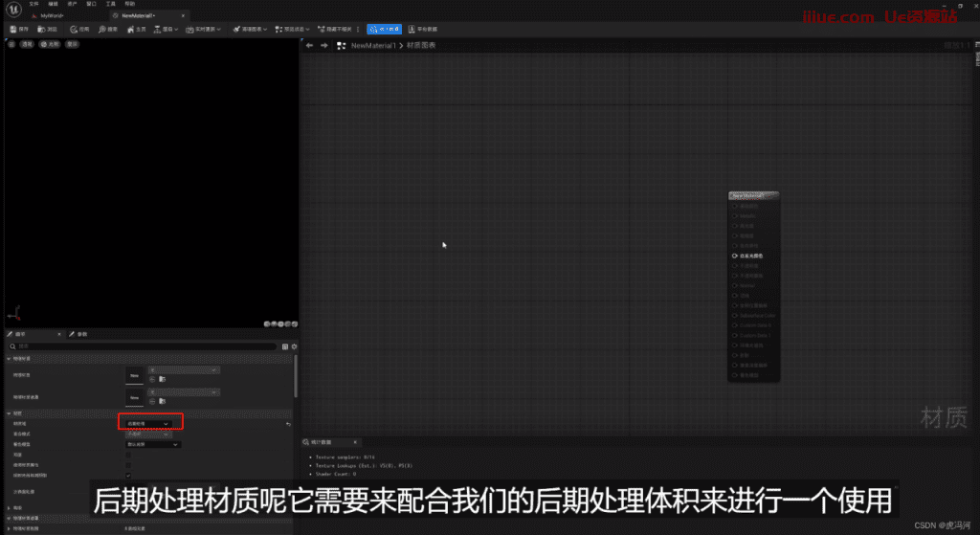Image resolution: width=980 pixels, height=535 pixels.
Task: Click the browse-to icon under the first asset dropdown
Action: 162,379
